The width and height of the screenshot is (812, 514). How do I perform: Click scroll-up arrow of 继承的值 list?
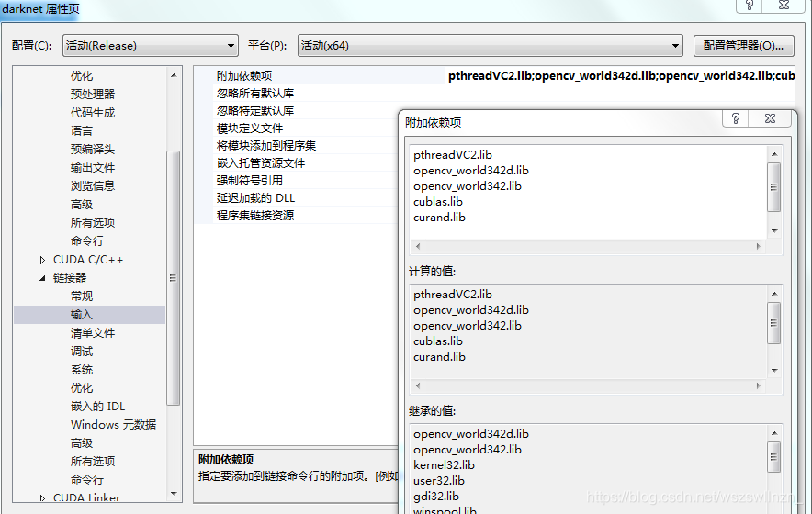(x=774, y=433)
